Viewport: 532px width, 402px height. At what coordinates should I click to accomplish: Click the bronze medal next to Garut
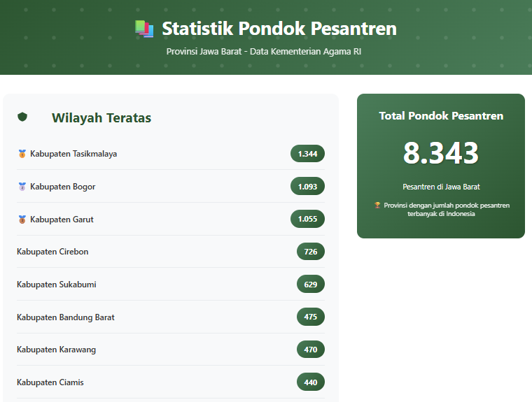[x=22, y=220]
